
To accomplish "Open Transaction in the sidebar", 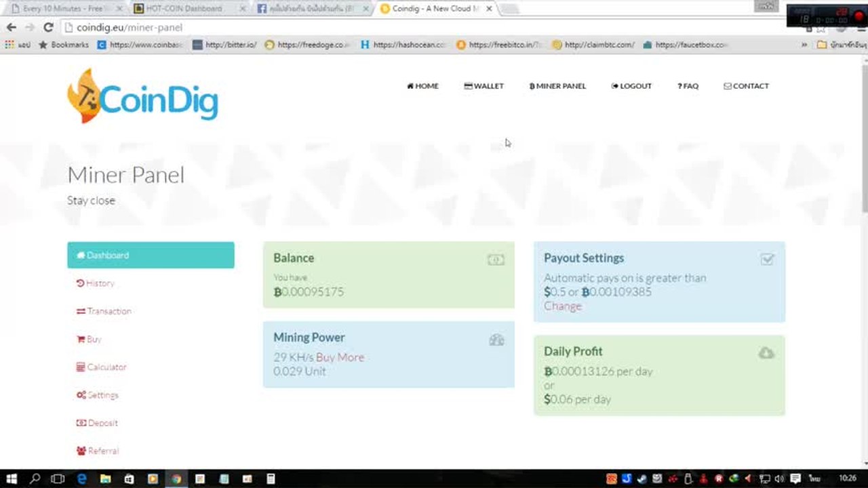I will coord(104,311).
